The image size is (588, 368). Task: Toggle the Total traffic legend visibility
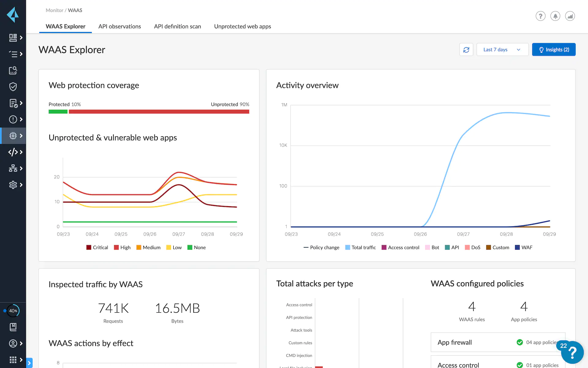pyautogui.click(x=361, y=247)
